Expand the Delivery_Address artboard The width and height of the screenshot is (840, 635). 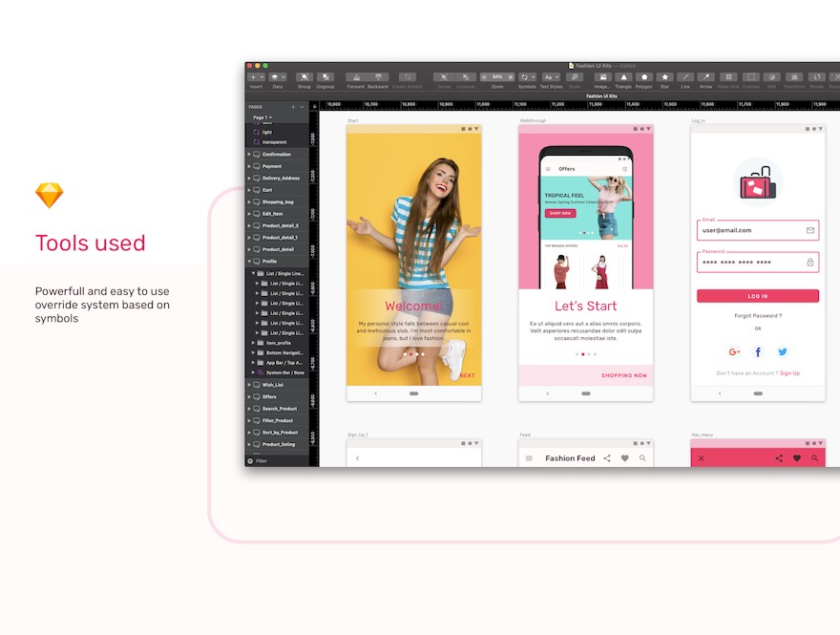click(x=249, y=178)
